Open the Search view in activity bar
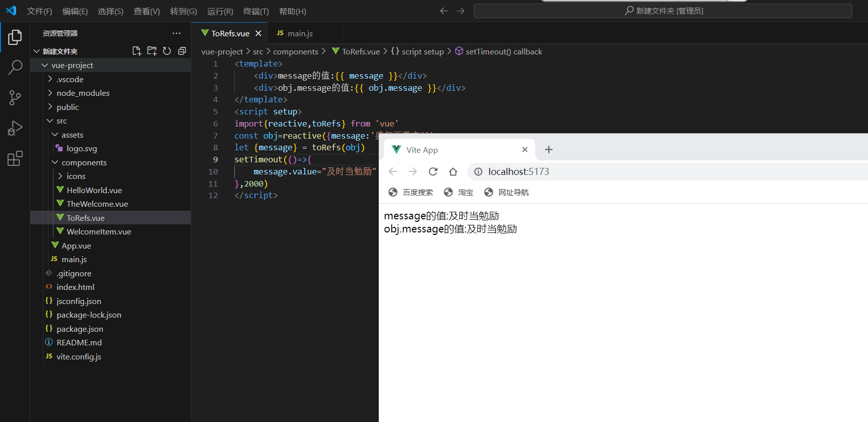The image size is (868, 422). coord(15,67)
